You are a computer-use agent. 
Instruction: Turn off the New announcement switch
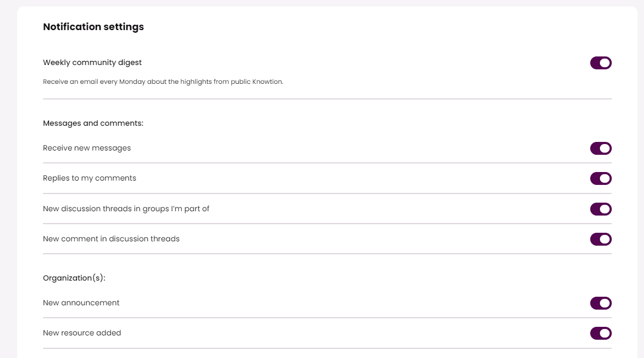(600, 303)
